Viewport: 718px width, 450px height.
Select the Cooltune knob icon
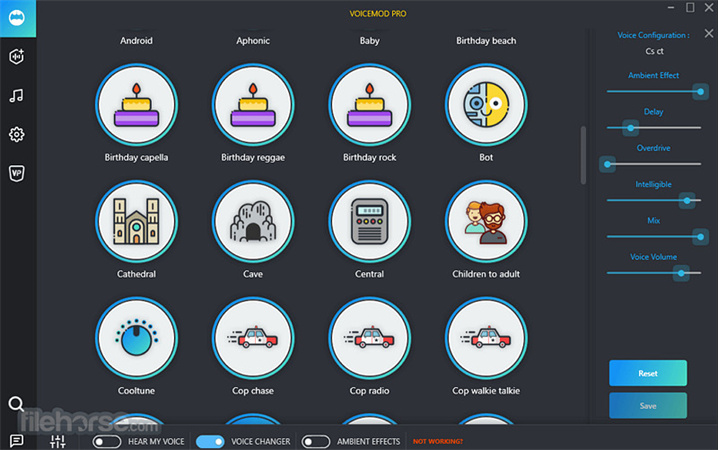(x=136, y=338)
